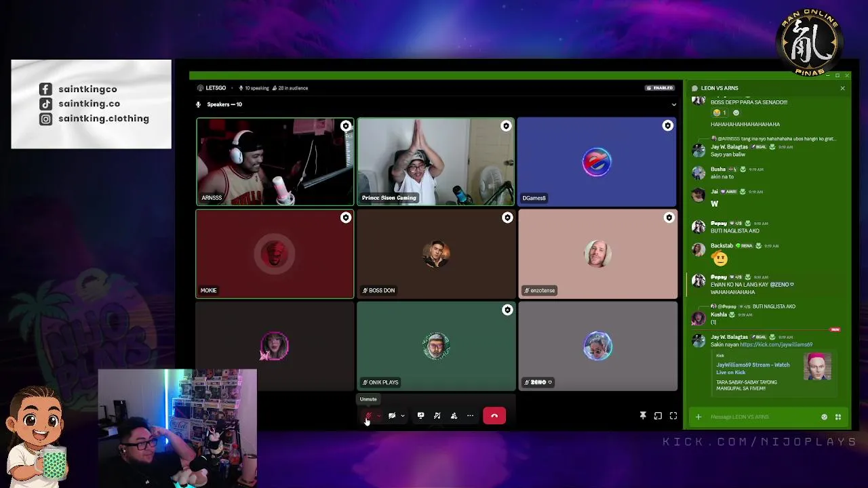Select BOSS DON speaker tile
Viewport: 868px width, 488px height.
(x=435, y=253)
